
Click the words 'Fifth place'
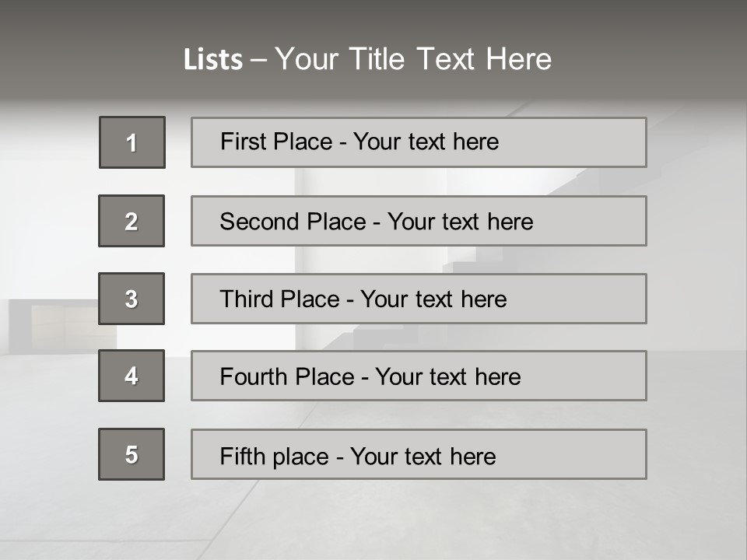coord(275,457)
